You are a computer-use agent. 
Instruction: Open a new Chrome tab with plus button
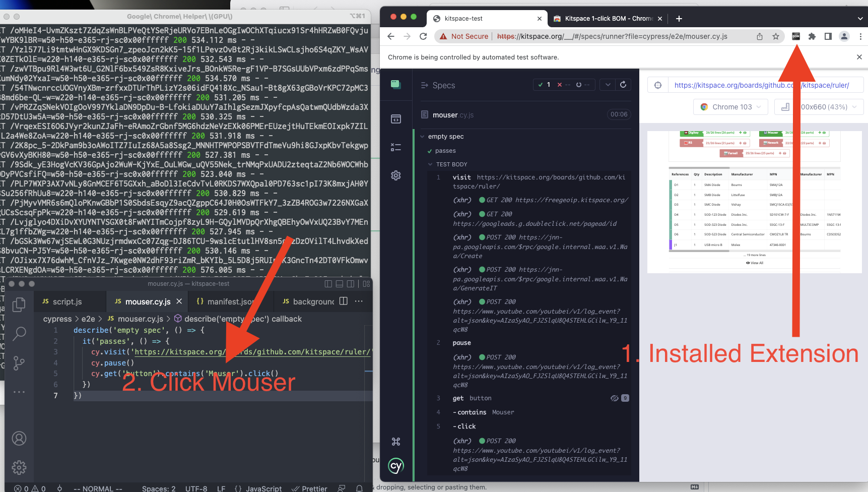pyautogui.click(x=679, y=19)
